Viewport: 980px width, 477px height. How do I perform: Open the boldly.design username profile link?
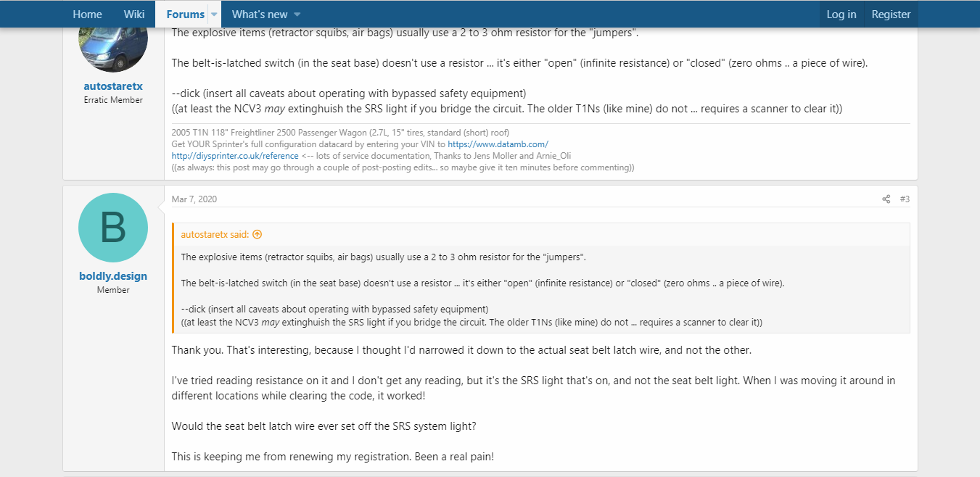113,276
